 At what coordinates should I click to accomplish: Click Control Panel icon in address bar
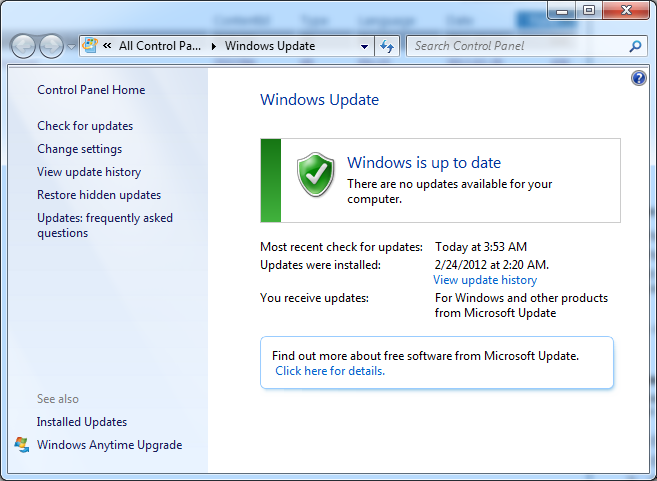pos(89,46)
